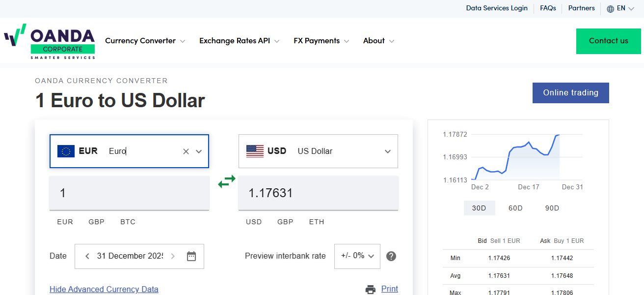Open the +/- 0% interbank rate dropdown
The image size is (644, 295).
pos(357,256)
